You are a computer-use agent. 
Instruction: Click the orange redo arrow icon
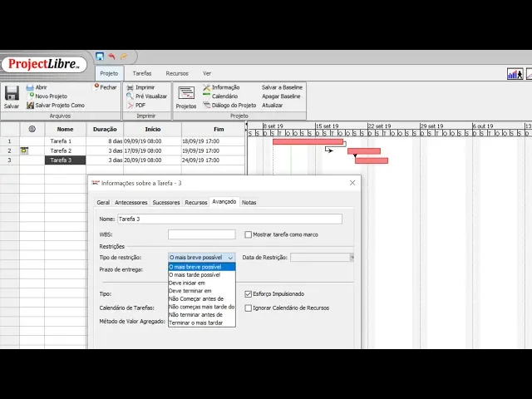pyautogui.click(x=124, y=57)
